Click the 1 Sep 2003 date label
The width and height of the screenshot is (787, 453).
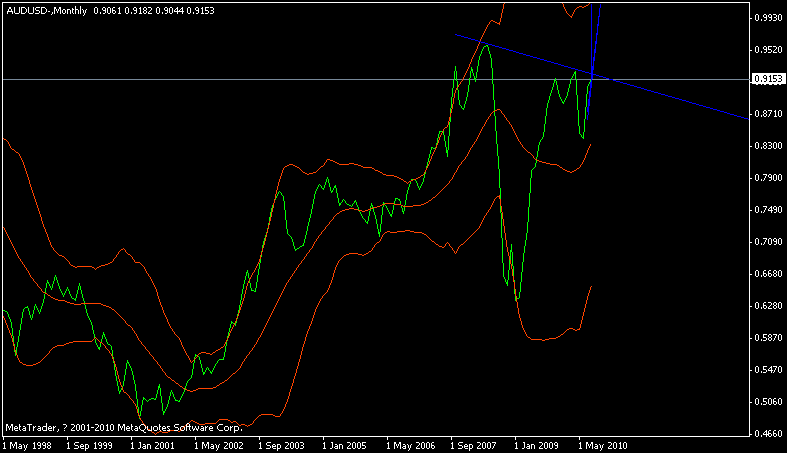[281, 445]
